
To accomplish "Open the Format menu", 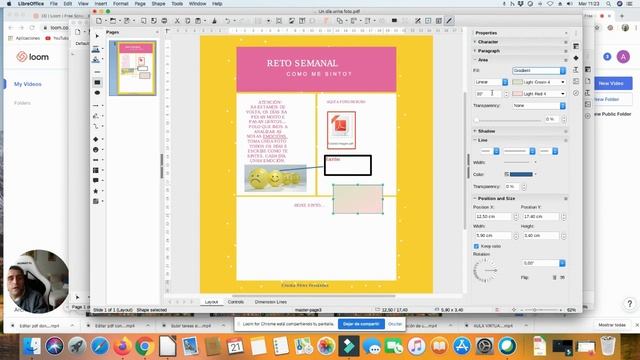I will coord(120,4).
